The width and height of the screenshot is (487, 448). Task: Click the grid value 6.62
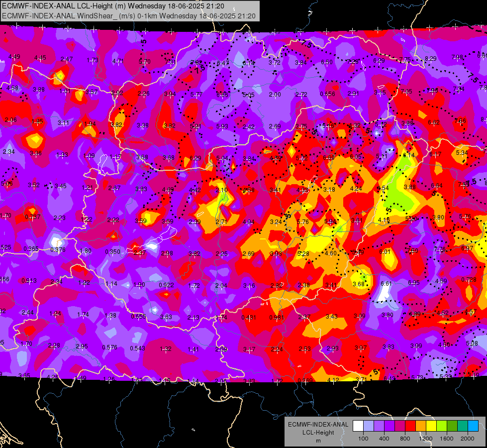(434, 122)
